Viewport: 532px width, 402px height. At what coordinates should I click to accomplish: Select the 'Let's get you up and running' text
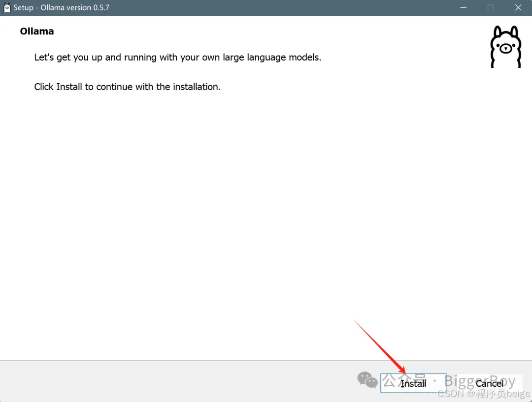177,57
